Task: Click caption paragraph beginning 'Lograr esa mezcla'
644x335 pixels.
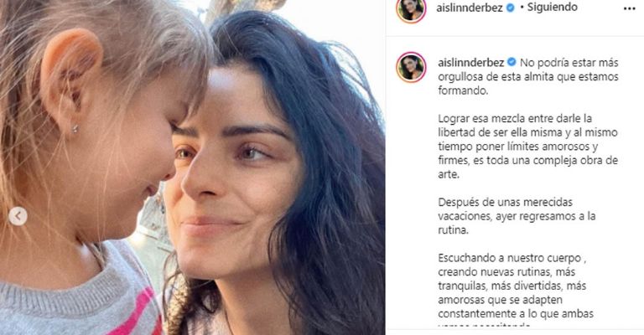Action: tap(527, 147)
